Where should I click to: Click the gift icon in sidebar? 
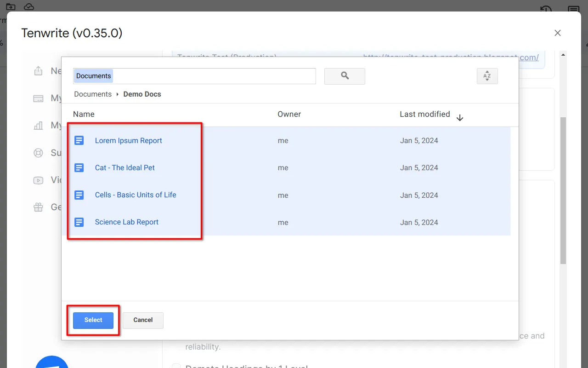click(x=38, y=207)
